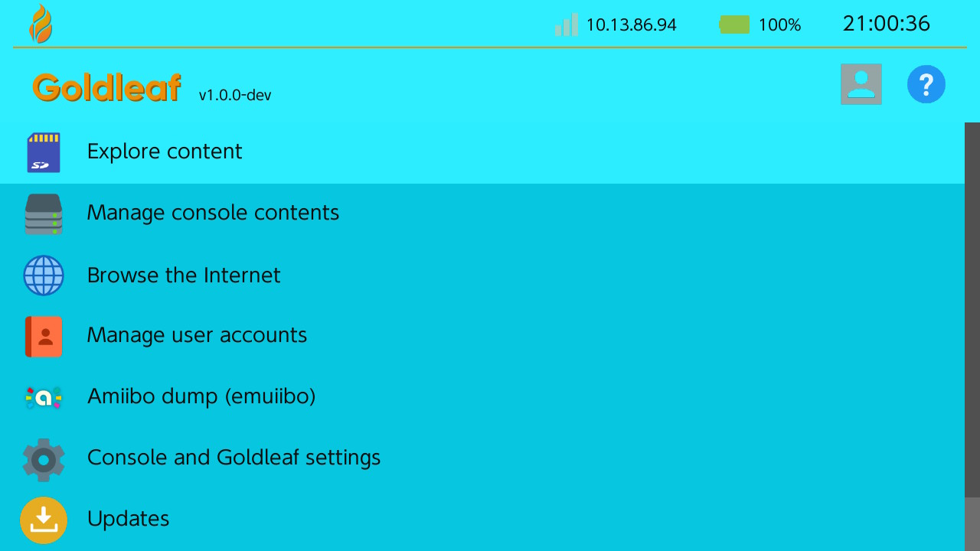Open Console and Goldleaf settings
The image size is (980, 551).
234,458
